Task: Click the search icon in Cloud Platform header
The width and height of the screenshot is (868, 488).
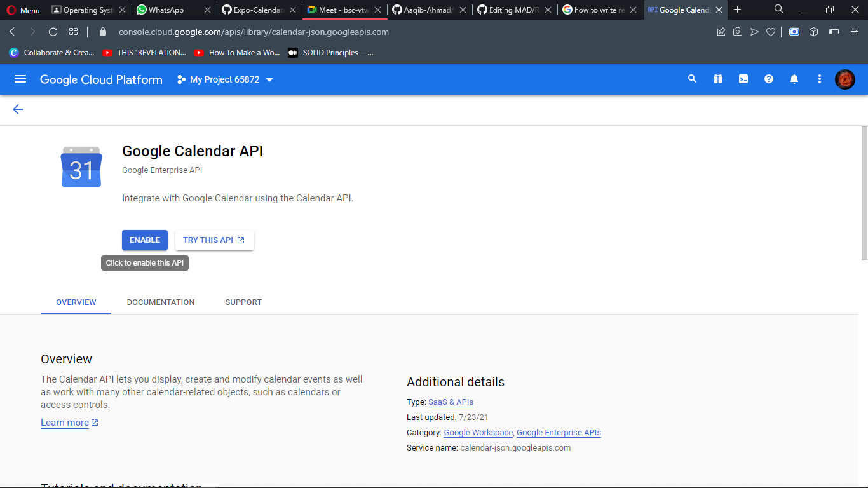Action: point(693,79)
